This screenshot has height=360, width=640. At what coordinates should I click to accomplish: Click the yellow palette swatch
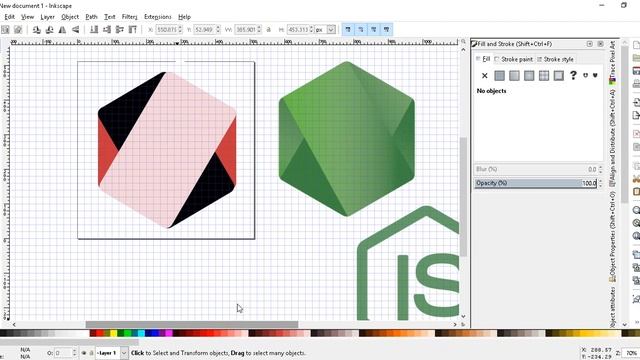113,333
